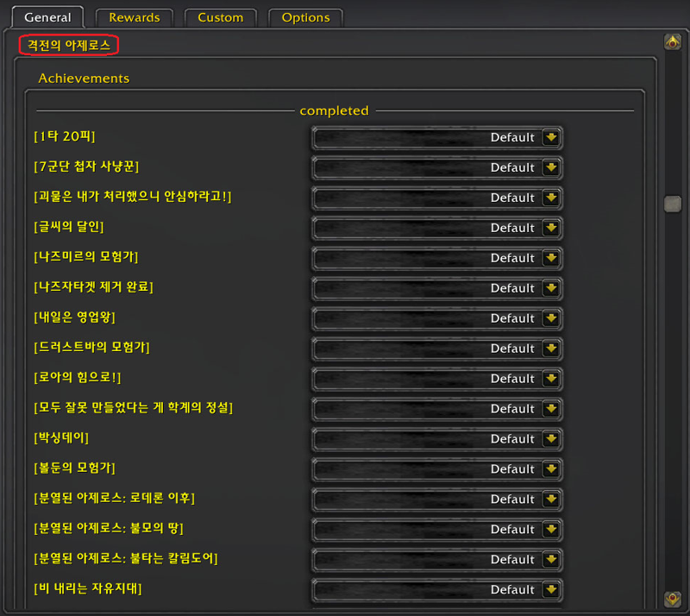Click the completed section header
Viewport: 690px width, 616px height.
click(x=334, y=110)
